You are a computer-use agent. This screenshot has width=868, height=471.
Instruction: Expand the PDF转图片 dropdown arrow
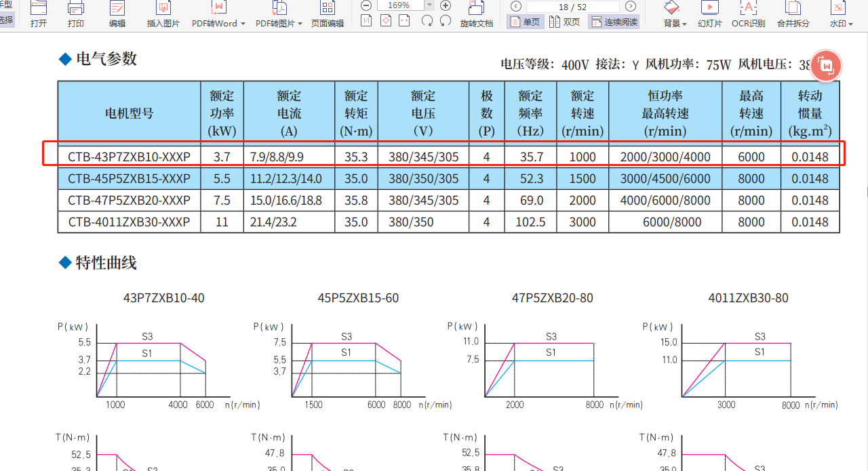click(x=300, y=24)
